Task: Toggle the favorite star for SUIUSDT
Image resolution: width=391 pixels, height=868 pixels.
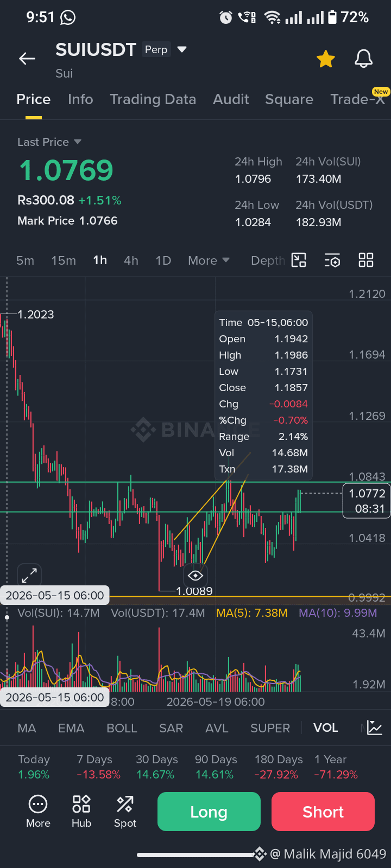Action: point(326,59)
